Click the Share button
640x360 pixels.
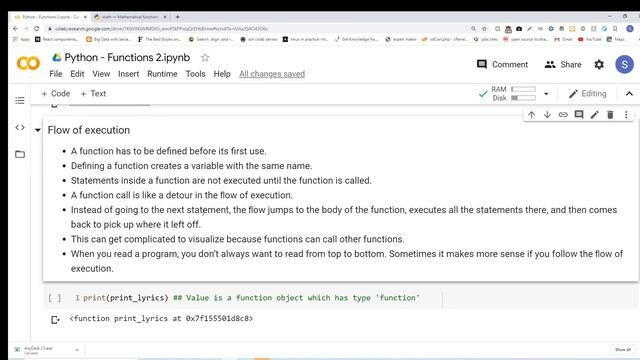[563, 64]
